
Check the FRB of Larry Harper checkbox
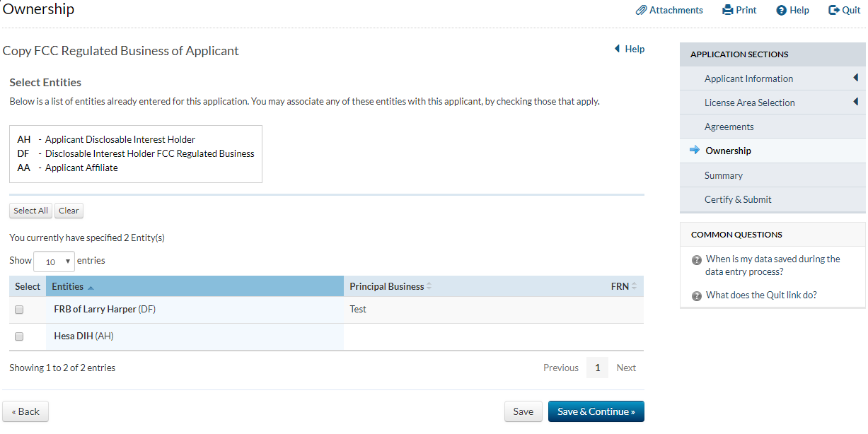click(19, 310)
